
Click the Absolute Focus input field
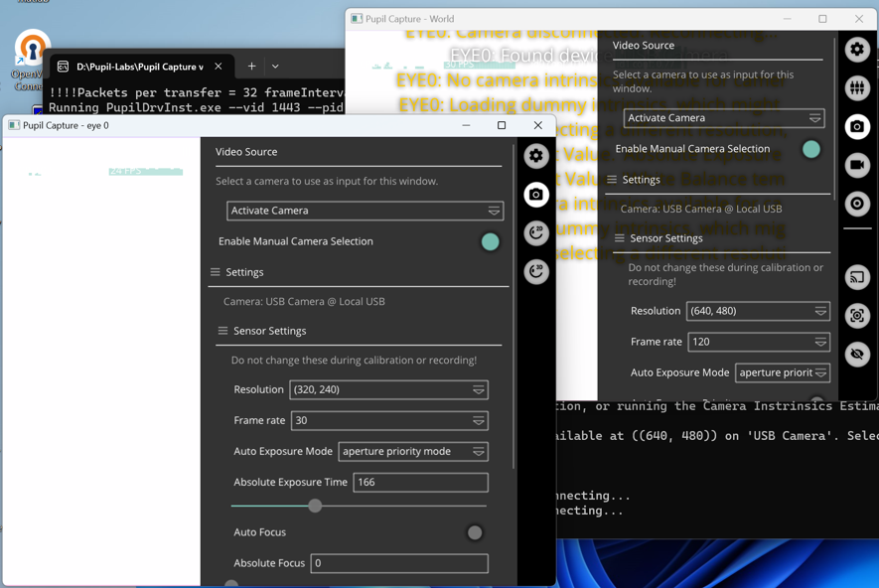point(399,563)
